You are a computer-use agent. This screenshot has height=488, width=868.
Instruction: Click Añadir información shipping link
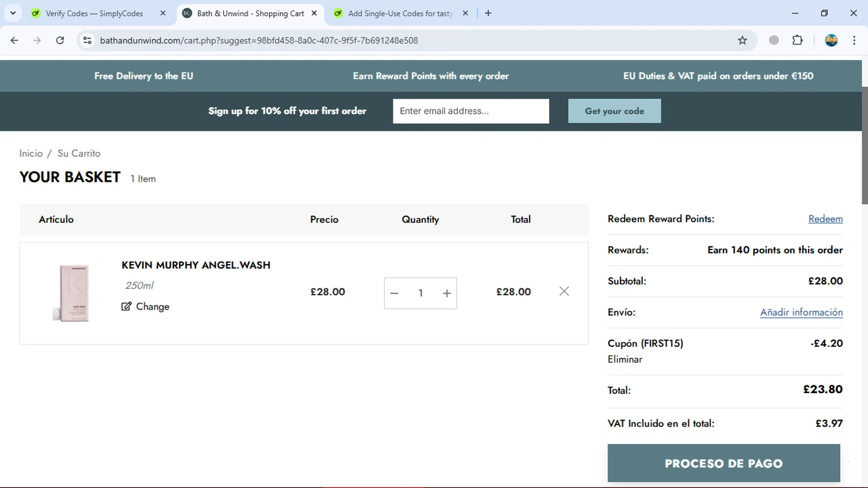[801, 313]
